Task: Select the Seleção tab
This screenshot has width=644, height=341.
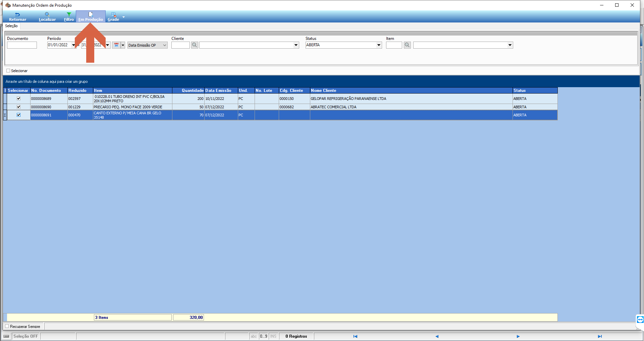Action: [11, 26]
